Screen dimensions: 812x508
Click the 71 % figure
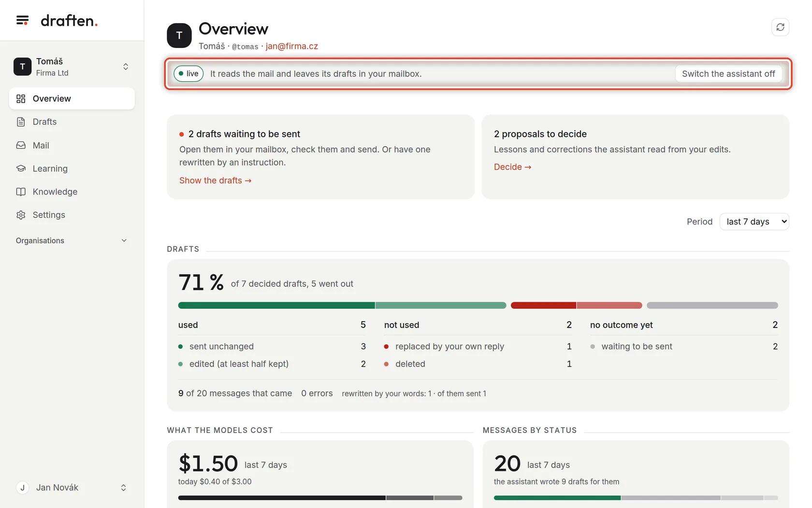201,282
